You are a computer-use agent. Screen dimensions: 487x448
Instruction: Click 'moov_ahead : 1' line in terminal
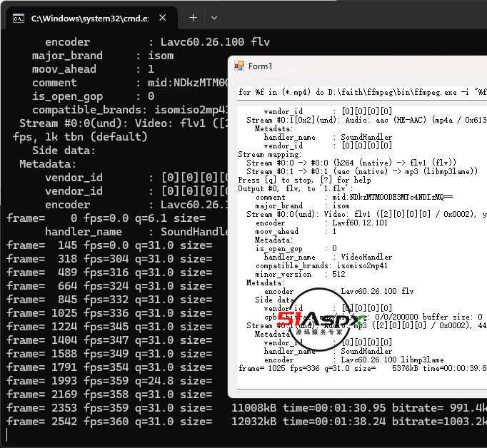tap(93, 69)
